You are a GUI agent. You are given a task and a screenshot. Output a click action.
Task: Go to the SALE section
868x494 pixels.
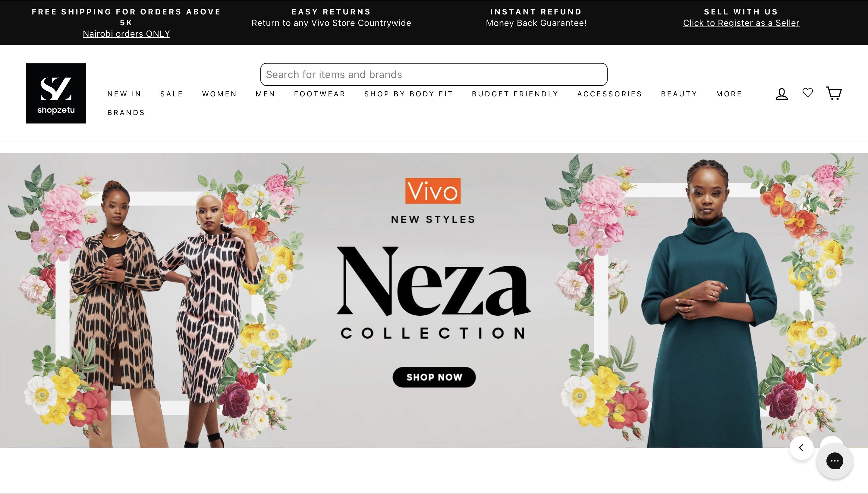[171, 94]
